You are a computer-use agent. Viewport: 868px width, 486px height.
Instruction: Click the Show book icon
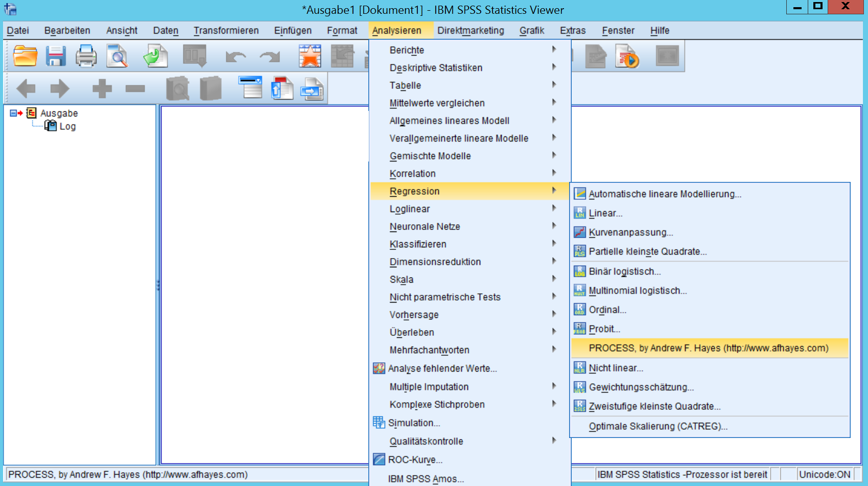point(177,88)
